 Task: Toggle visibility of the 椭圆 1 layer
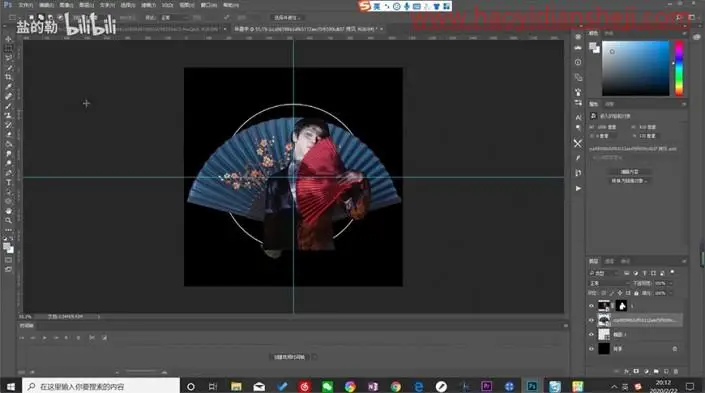591,335
